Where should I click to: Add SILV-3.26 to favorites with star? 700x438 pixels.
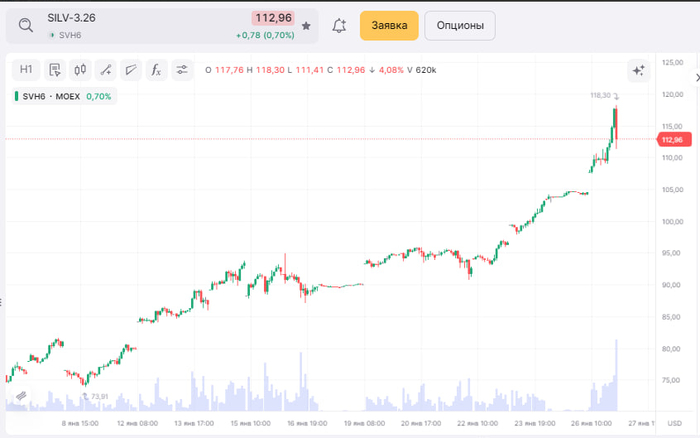(x=306, y=26)
